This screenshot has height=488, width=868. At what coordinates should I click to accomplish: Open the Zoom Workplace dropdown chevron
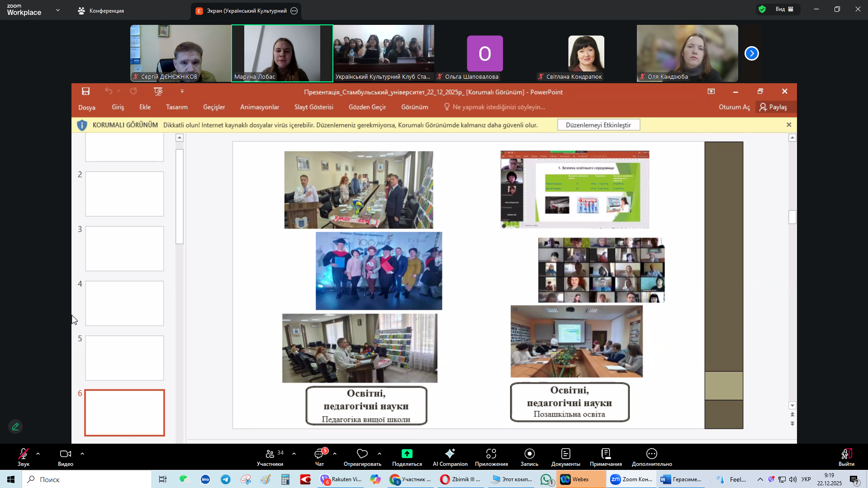pos(57,10)
